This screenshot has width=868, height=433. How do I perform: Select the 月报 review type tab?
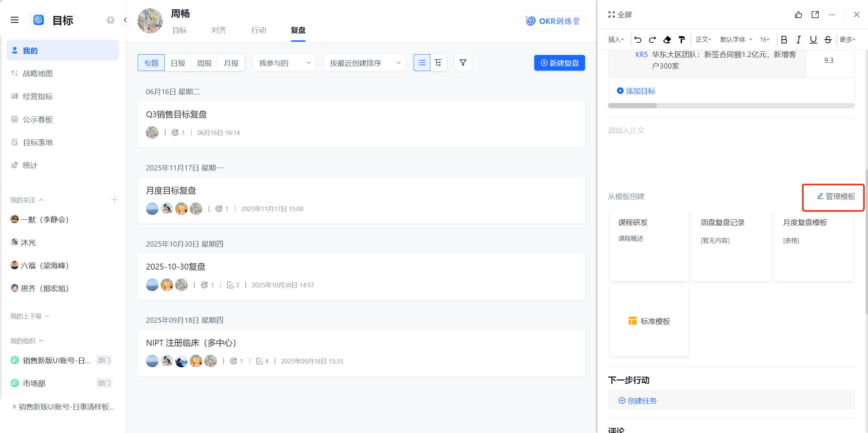click(x=231, y=63)
